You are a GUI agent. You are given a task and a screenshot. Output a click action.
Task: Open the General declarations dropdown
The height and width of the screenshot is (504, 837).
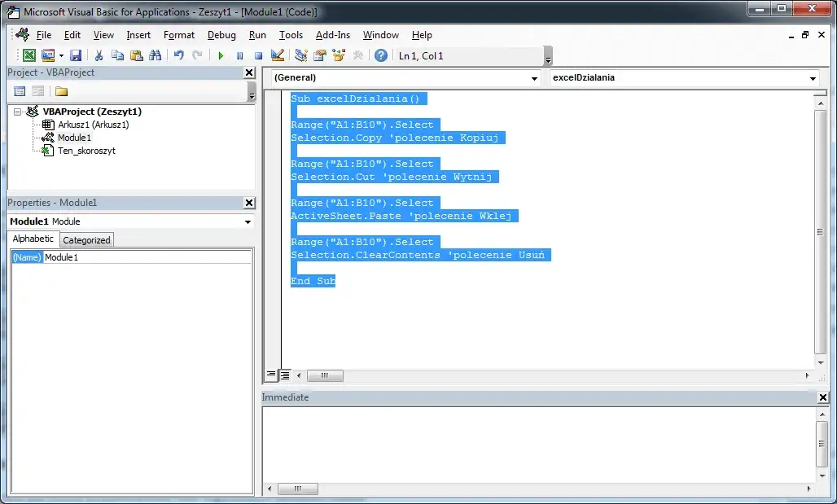[535, 78]
